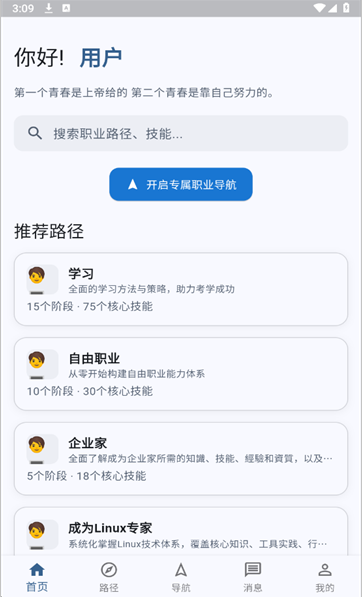
Task: Tap 15个阶段 · 75个核心技能 stats line
Action: click(90, 306)
